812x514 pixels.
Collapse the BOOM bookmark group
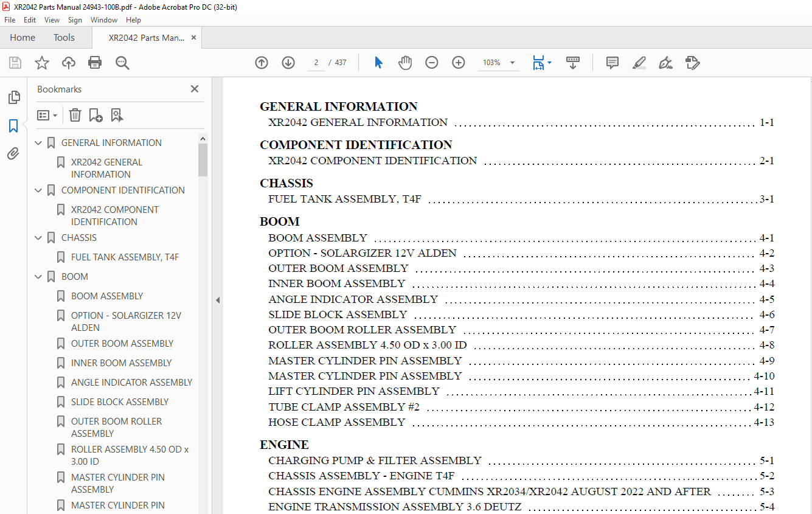(x=38, y=277)
